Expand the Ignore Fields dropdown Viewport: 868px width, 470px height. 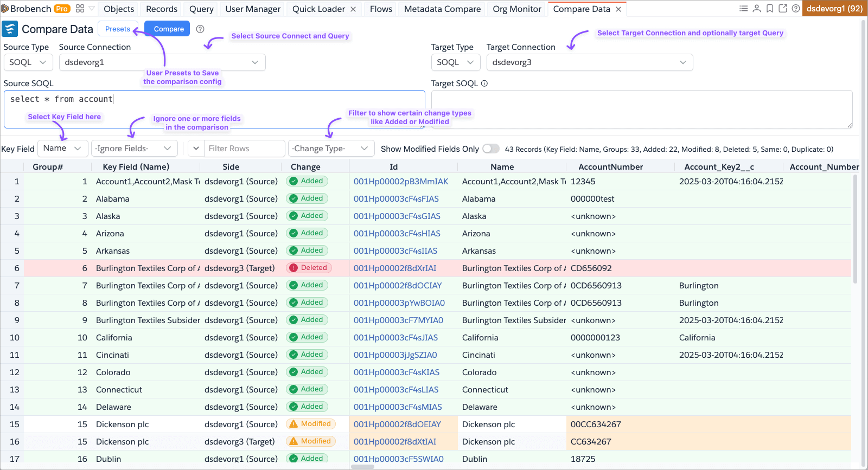(x=133, y=149)
